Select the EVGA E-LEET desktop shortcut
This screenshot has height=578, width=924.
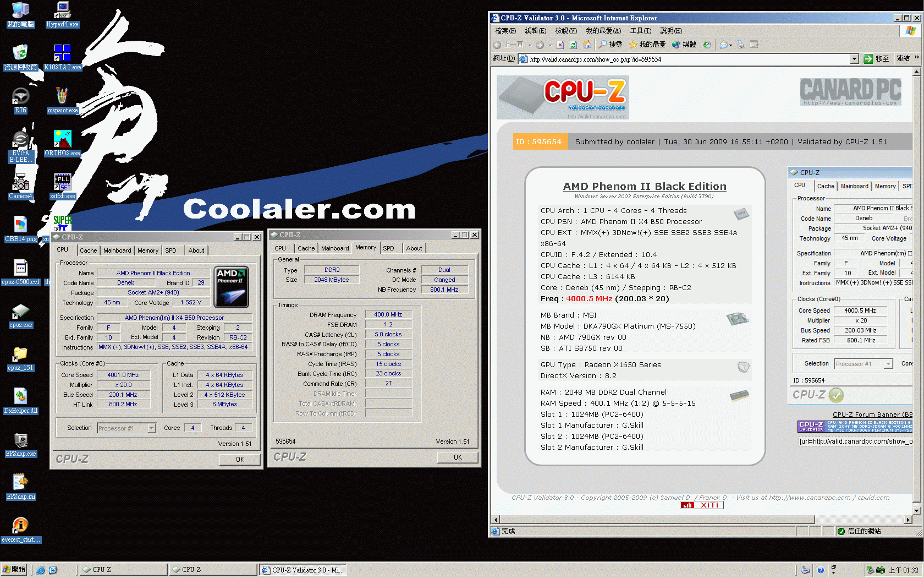click(x=20, y=147)
